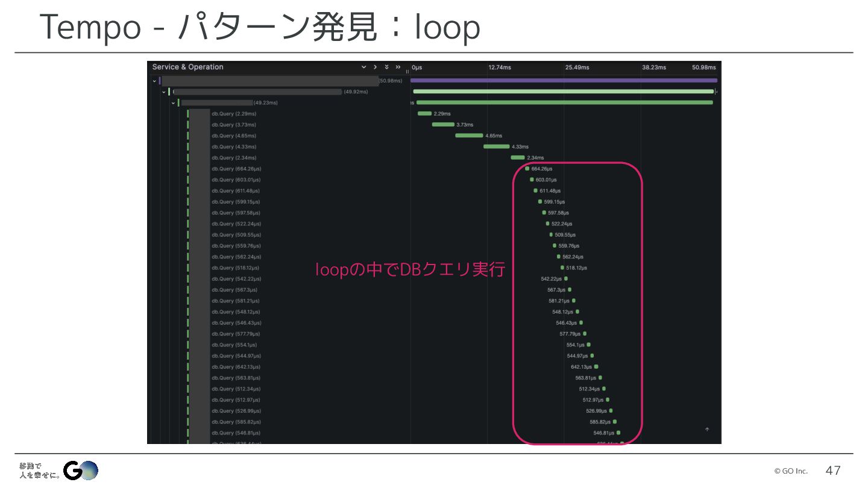868x488 pixels.
Task: Select the db.Query (546.43µs) row
Action: pyautogui.click(x=236, y=323)
